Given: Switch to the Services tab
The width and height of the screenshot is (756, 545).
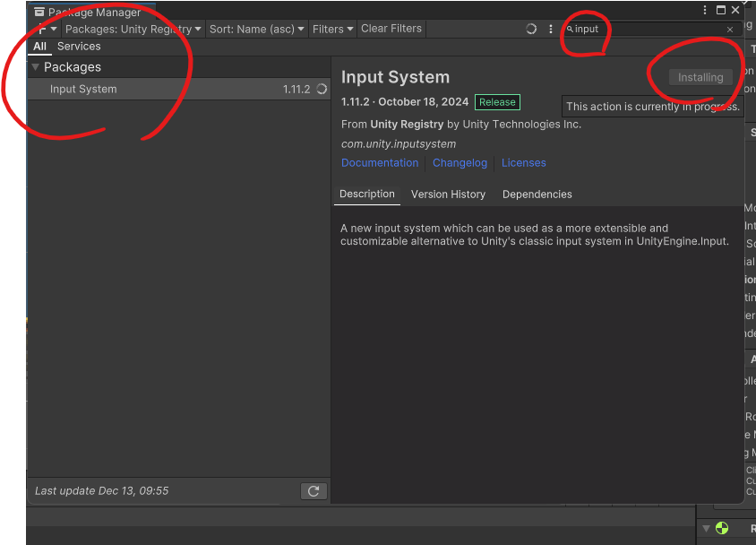Looking at the screenshot, I should (79, 47).
